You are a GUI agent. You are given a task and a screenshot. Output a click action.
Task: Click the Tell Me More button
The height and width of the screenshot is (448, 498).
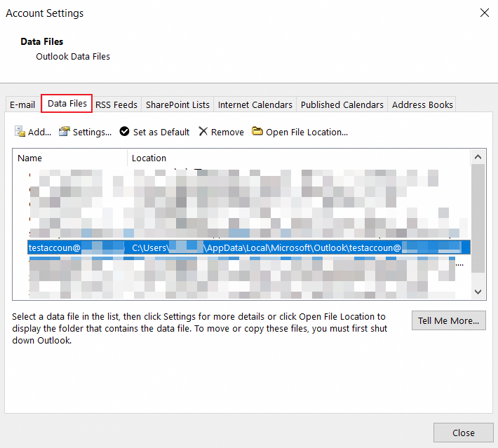coord(448,320)
